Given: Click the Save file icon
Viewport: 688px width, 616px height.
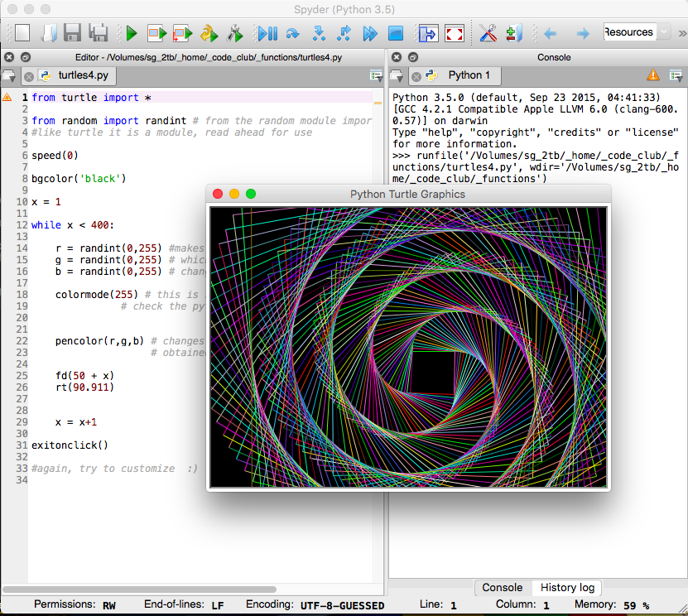Looking at the screenshot, I should pyautogui.click(x=73, y=31).
